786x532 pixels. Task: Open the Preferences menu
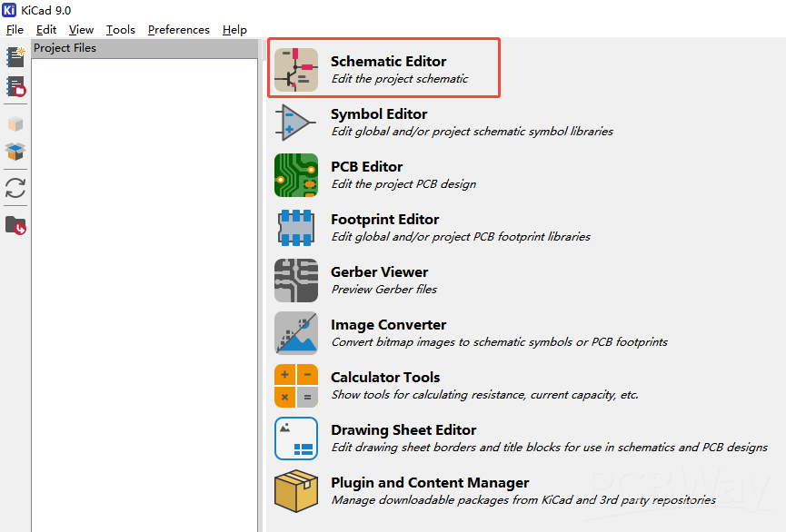178,30
